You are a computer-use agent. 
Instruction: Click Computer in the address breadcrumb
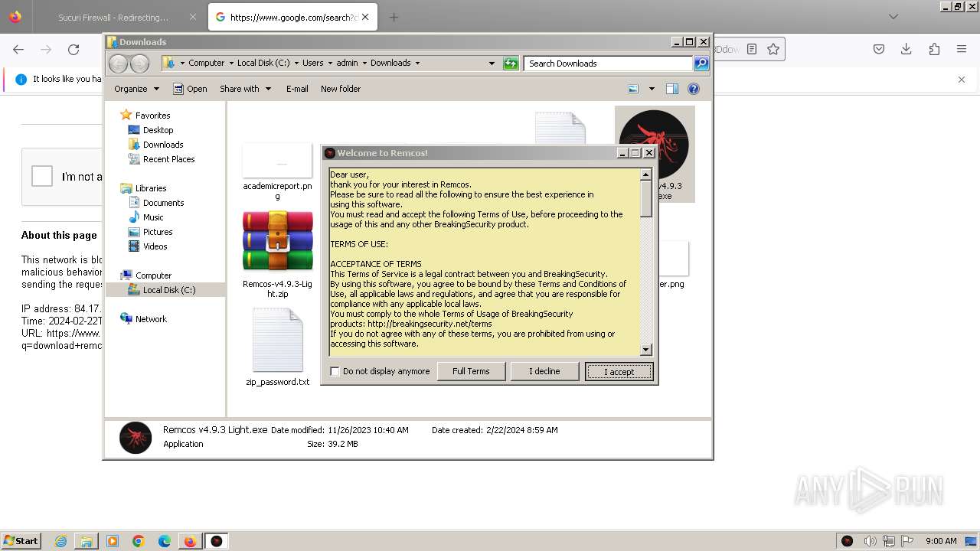(x=206, y=63)
